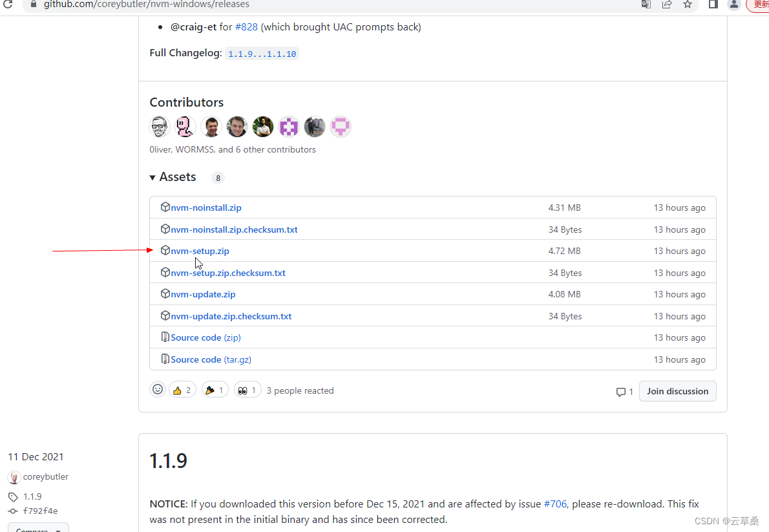Screen dimensions: 769x532
Task: Click package icon beside nvm-update.zip
Action: pyautogui.click(x=165, y=294)
